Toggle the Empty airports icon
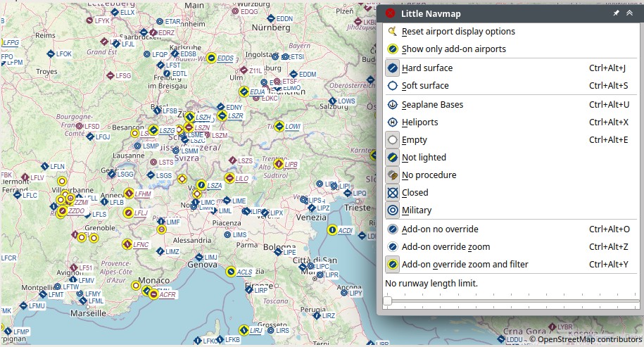Screen dimensions: 644x347 coord(393,139)
